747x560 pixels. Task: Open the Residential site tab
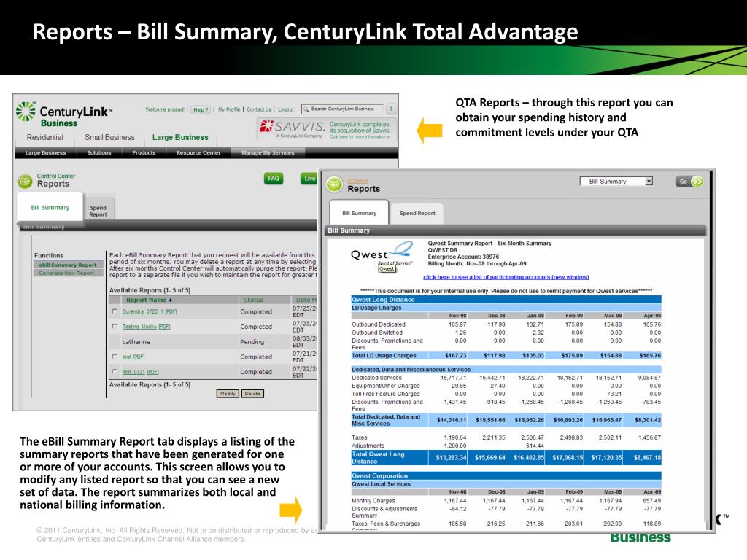click(x=44, y=137)
